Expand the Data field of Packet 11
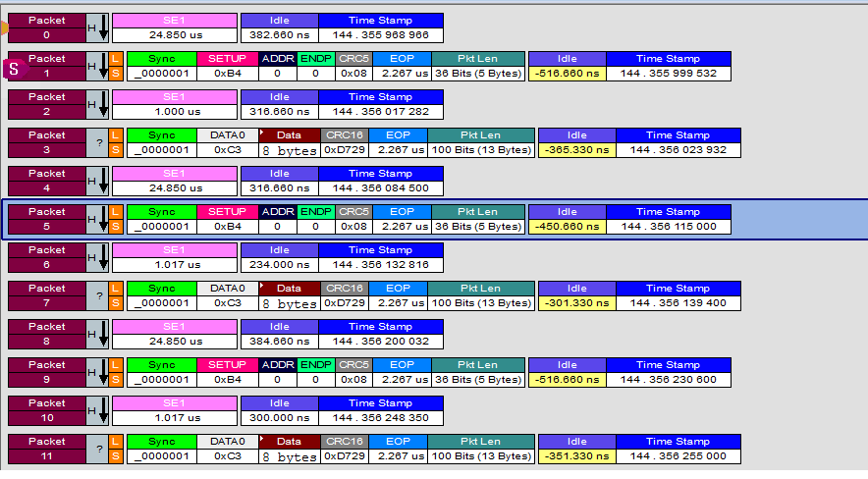The image size is (868, 479). click(262, 439)
